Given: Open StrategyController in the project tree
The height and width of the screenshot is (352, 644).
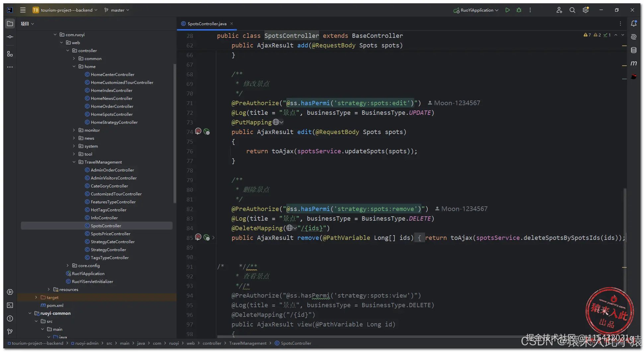Looking at the screenshot, I should (108, 250).
